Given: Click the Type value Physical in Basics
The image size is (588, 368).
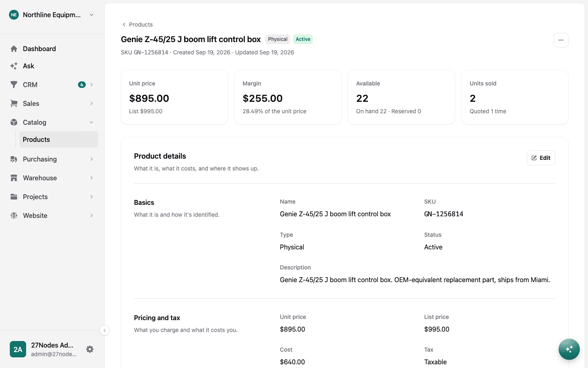Looking at the screenshot, I should point(292,247).
